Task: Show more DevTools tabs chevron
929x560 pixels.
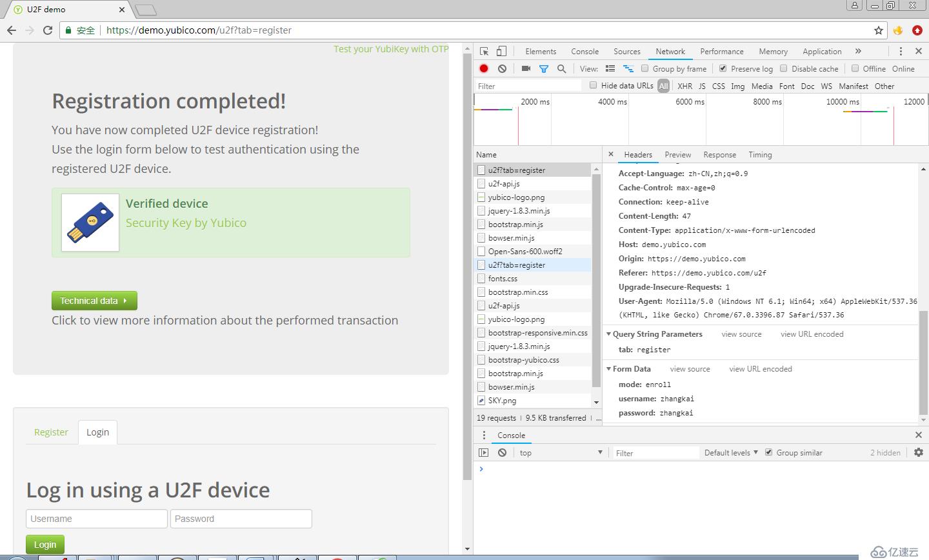Action: [858, 51]
